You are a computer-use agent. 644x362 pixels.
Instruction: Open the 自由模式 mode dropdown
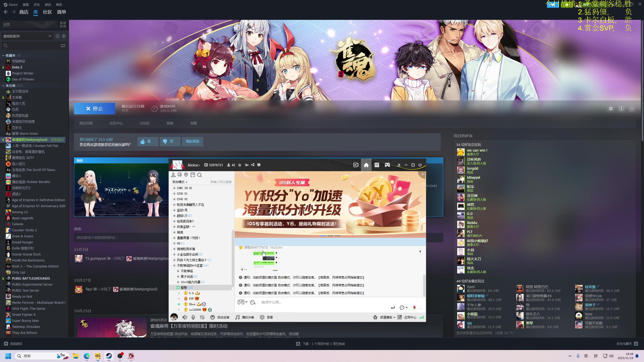pyautogui.click(x=180, y=182)
